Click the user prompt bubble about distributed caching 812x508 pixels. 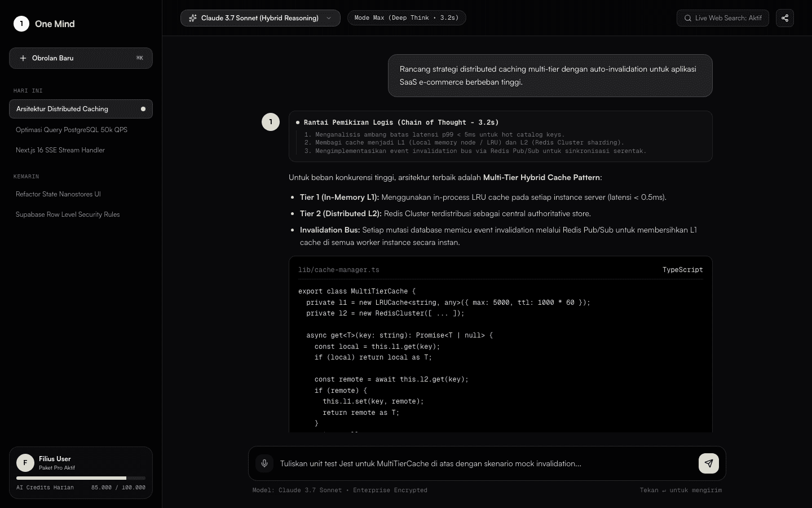point(550,76)
